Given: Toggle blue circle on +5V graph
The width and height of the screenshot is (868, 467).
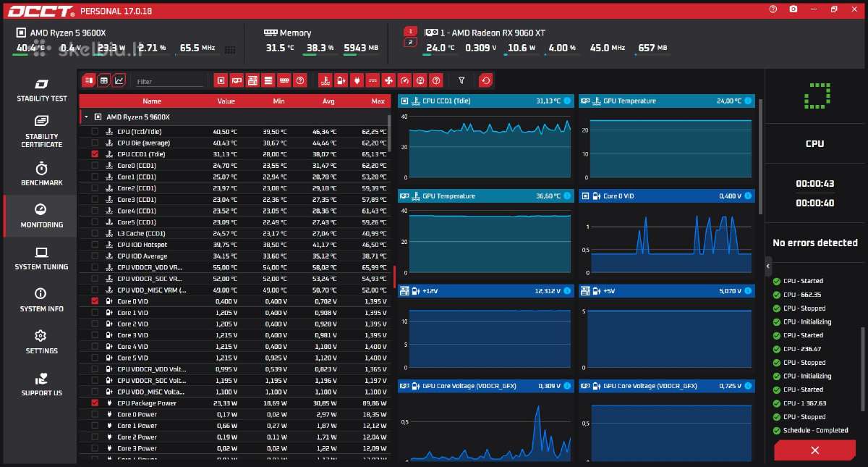Looking at the screenshot, I should (x=747, y=291).
